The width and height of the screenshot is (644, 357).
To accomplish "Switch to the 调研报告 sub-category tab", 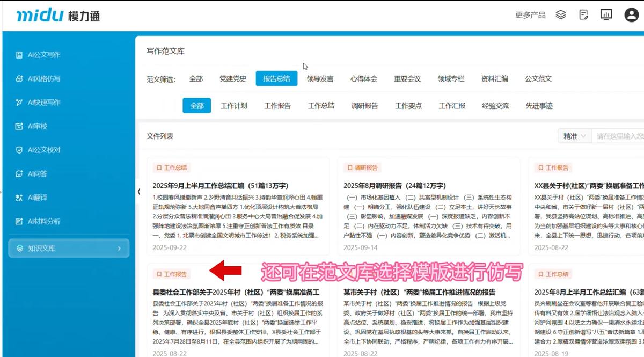I will 364,106.
